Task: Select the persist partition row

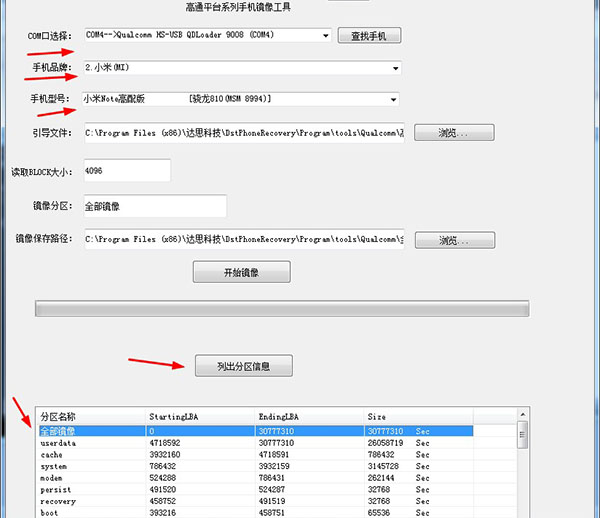Action: [256, 489]
